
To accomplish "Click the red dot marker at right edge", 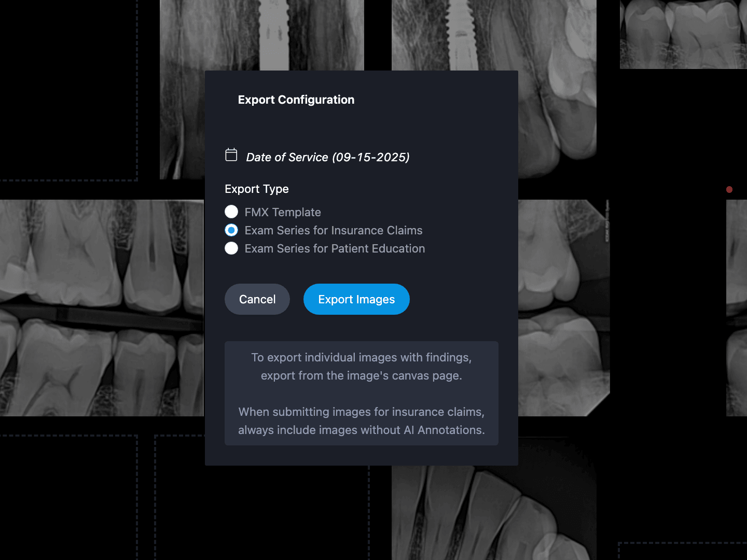I will 729,189.
